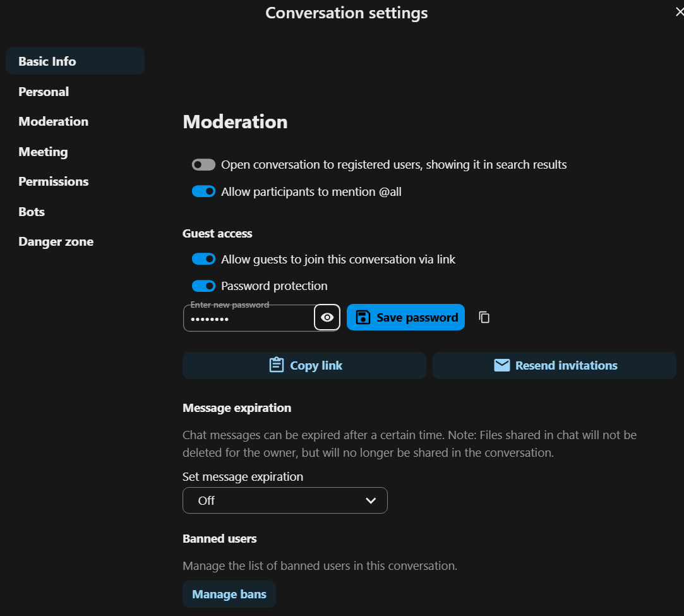Screen dimensions: 684x616
Task: Turn off guest join via link
Action: click(x=203, y=259)
